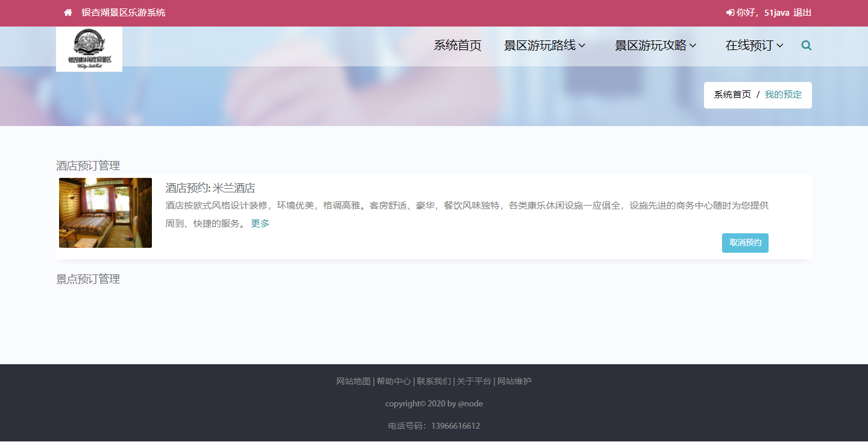Click the 更多 link in hotel description
This screenshot has height=442, width=868.
click(260, 223)
